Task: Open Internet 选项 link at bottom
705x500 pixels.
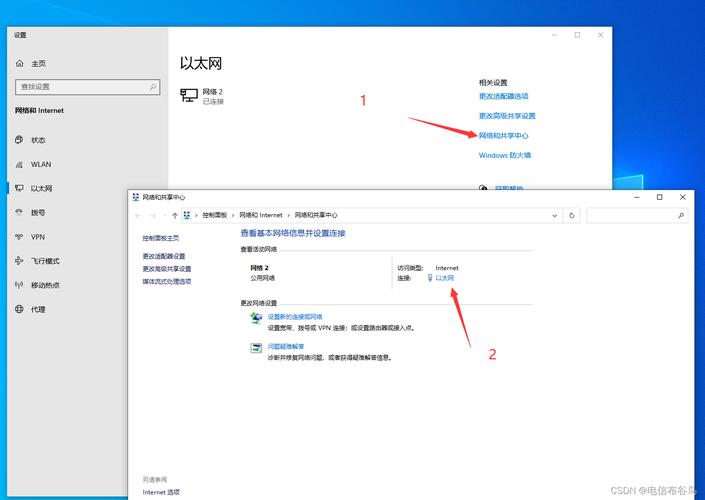Action: [161, 492]
